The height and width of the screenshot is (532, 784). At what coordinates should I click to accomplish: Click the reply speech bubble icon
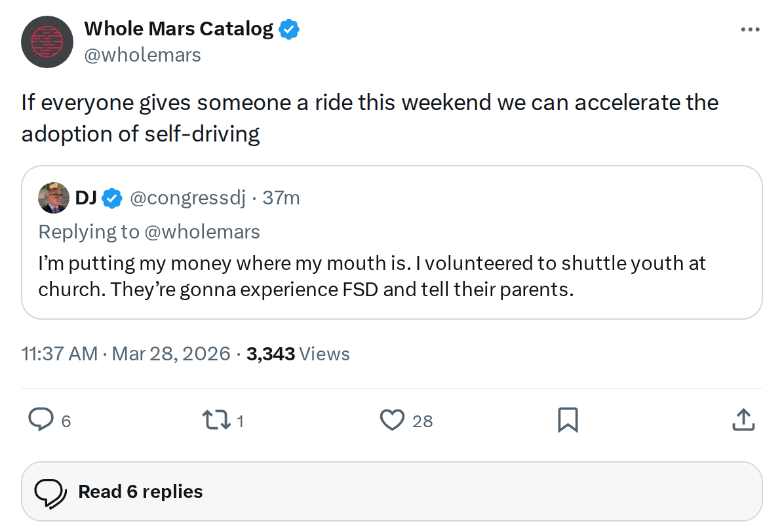tap(41, 420)
